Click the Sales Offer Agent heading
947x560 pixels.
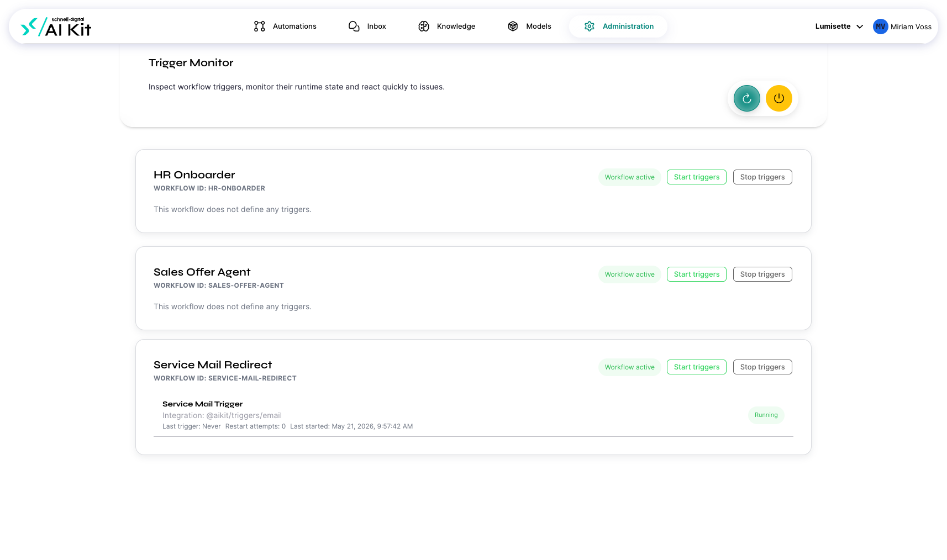click(x=202, y=272)
